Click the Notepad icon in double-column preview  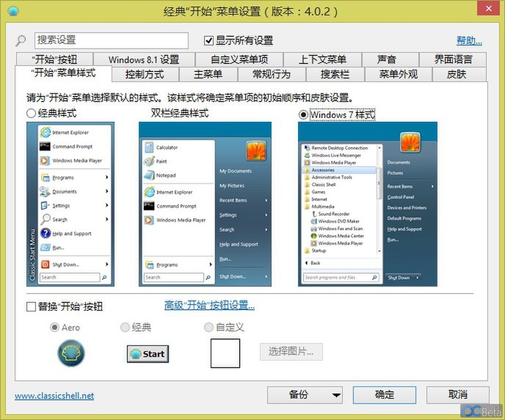tap(149, 175)
